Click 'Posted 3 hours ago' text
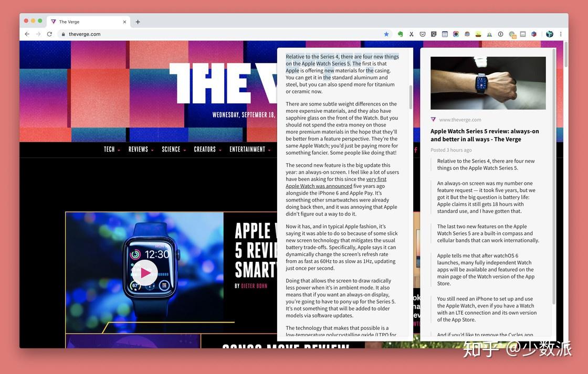 [x=451, y=150]
